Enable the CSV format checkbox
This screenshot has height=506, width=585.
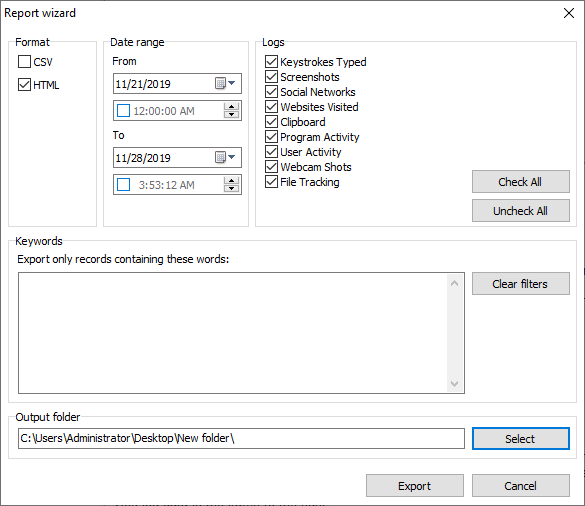click(25, 62)
